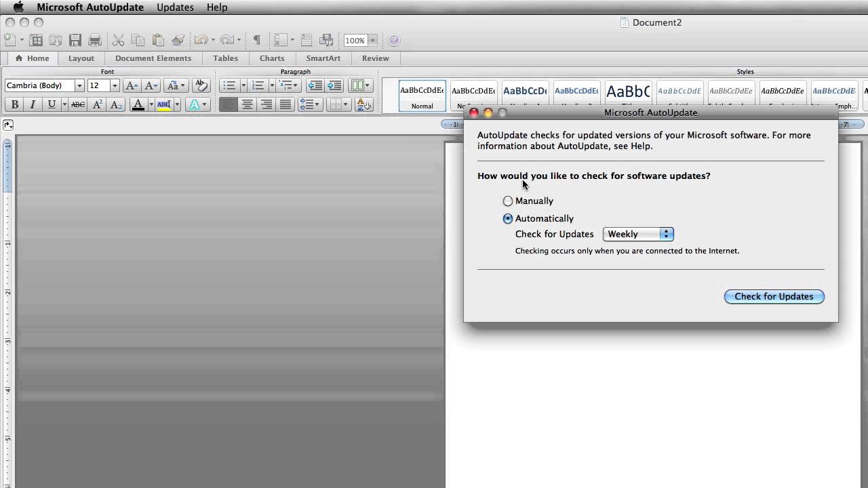Click the Shrink Font icon
This screenshot has height=488, width=868.
[151, 85]
